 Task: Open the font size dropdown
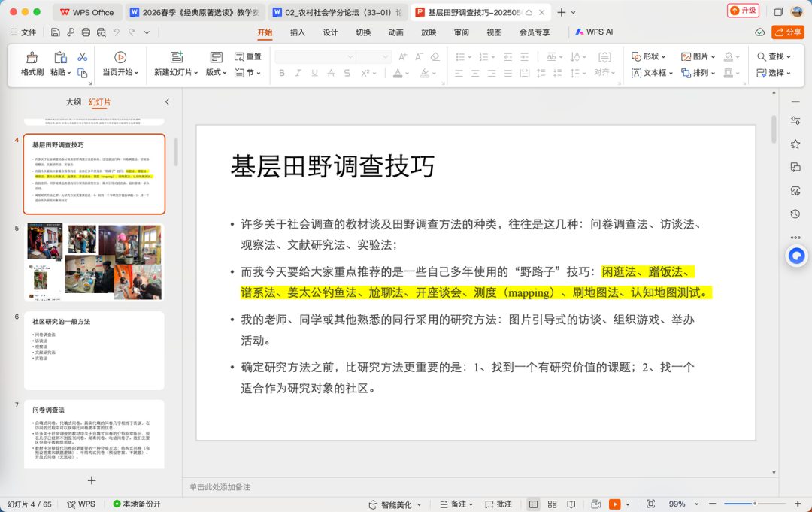pyautogui.click(x=385, y=56)
